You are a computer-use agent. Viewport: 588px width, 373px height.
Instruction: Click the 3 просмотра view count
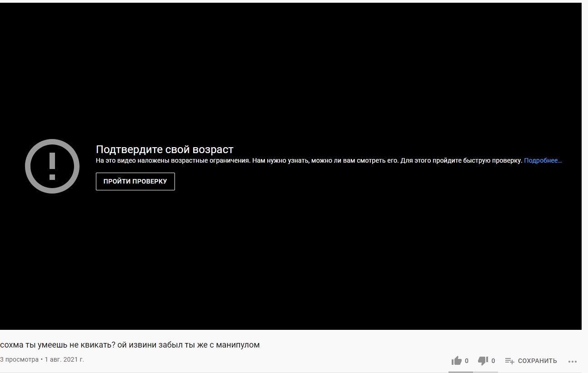tap(19, 359)
